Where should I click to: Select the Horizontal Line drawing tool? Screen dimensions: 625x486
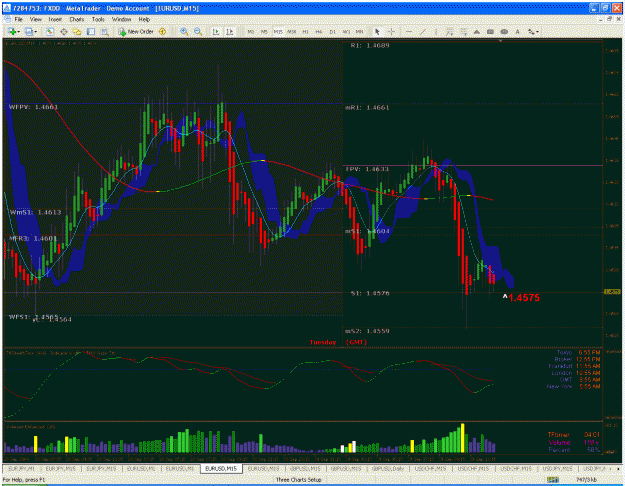pos(409,31)
